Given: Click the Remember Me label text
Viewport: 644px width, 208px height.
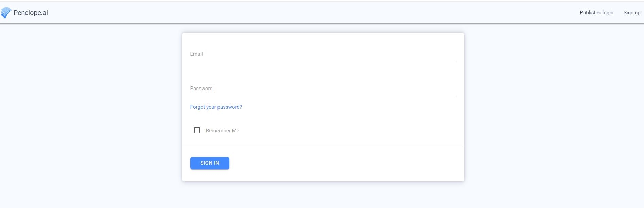Looking at the screenshot, I should coord(222,131).
